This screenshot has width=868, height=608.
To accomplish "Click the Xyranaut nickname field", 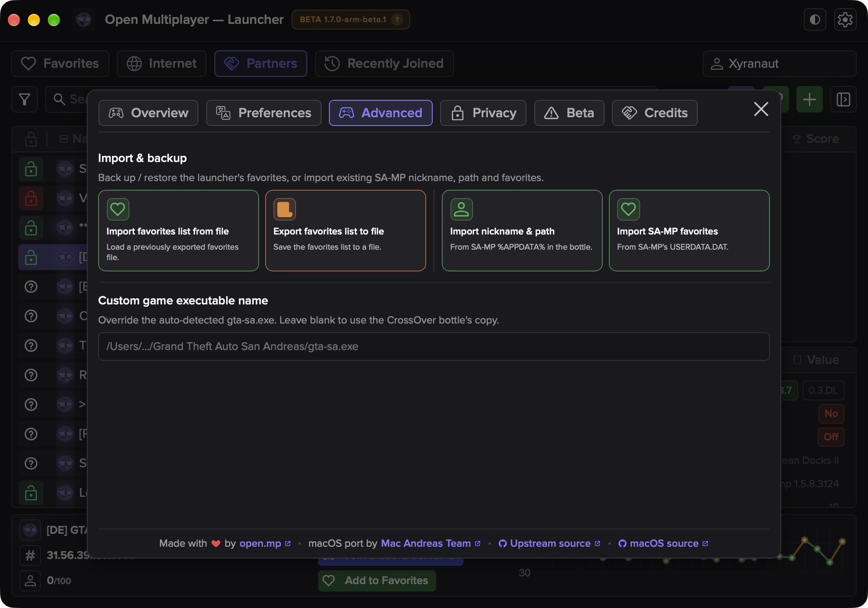I will coord(779,63).
